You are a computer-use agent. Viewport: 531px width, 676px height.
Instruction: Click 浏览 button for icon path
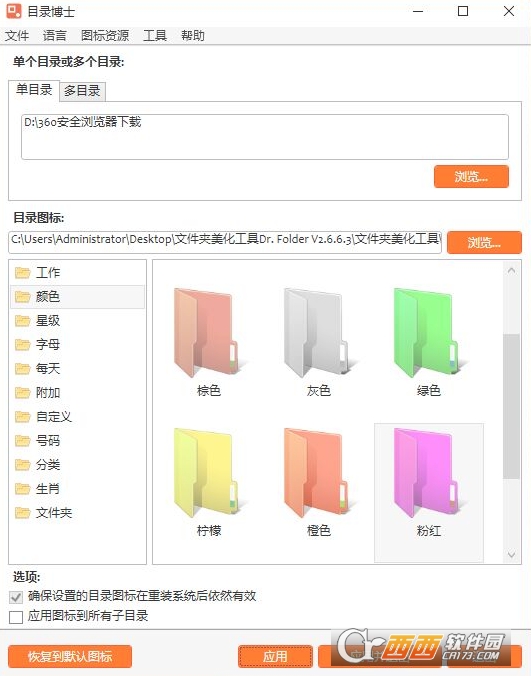click(484, 243)
